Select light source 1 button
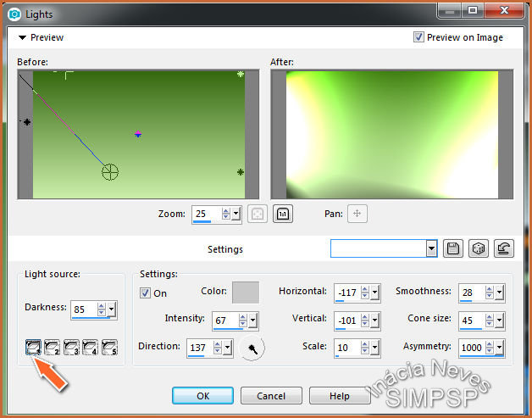This screenshot has height=418, width=532. click(34, 346)
